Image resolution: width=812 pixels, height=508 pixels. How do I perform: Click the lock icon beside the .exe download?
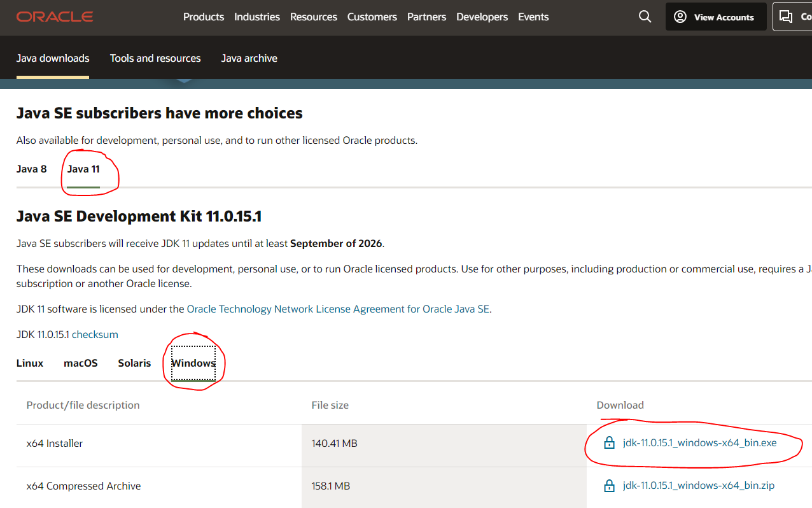point(609,442)
